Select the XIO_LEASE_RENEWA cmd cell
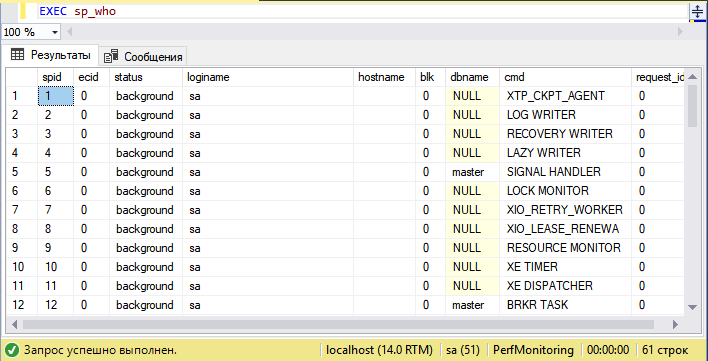 point(565,229)
